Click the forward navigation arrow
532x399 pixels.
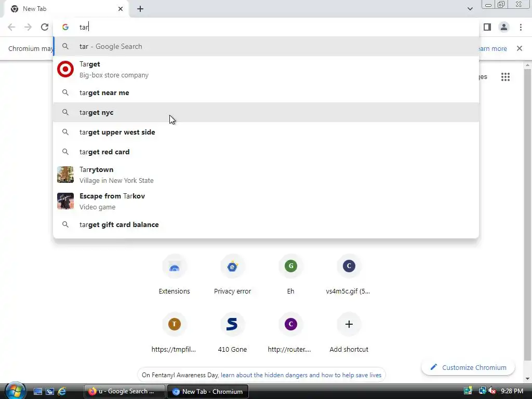pyautogui.click(x=28, y=27)
